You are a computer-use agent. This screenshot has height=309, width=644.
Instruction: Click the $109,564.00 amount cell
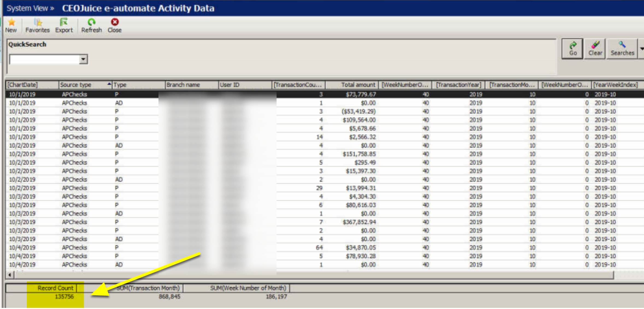point(359,120)
